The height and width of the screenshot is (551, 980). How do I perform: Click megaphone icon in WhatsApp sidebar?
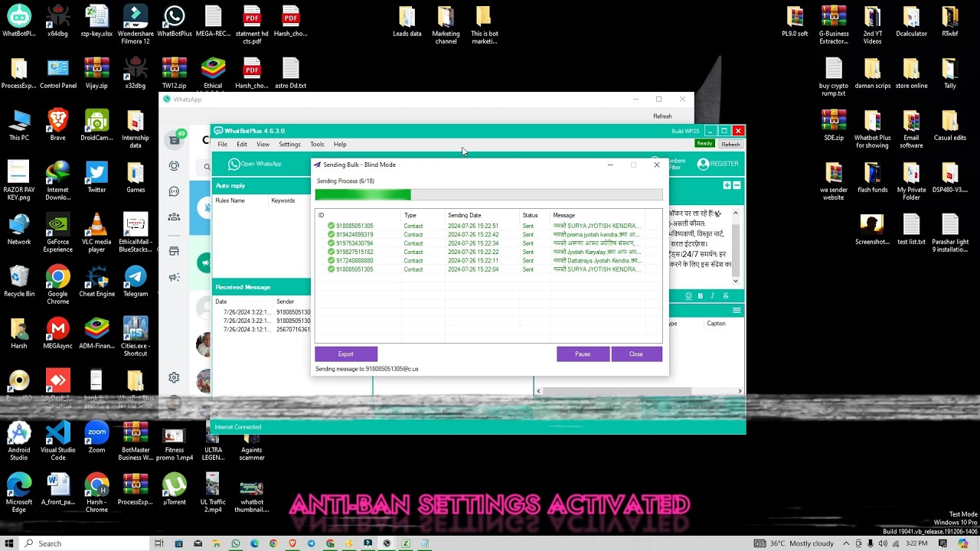(x=175, y=277)
